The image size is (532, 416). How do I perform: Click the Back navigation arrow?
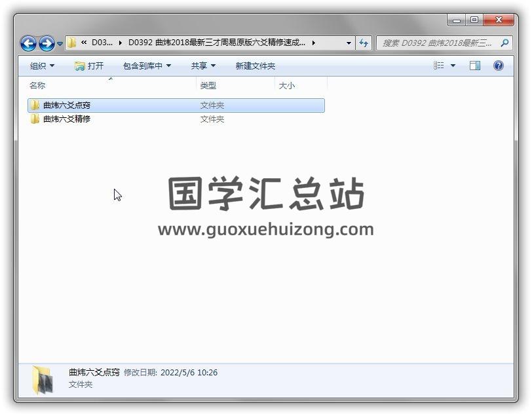click(x=28, y=43)
